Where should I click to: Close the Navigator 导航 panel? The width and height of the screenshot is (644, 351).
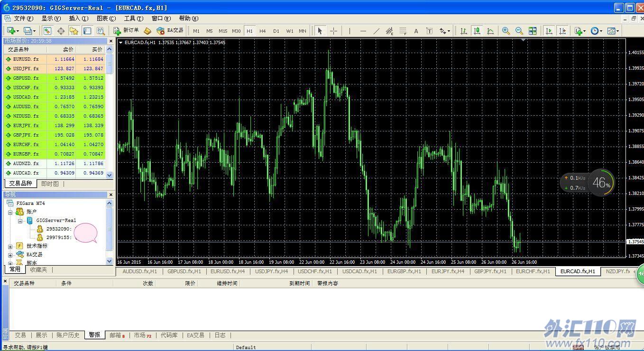pos(111,195)
